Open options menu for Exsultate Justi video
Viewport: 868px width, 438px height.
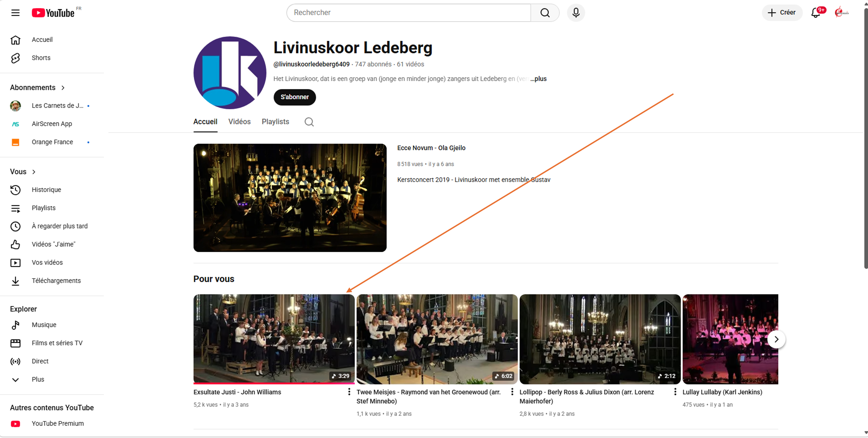(349, 392)
